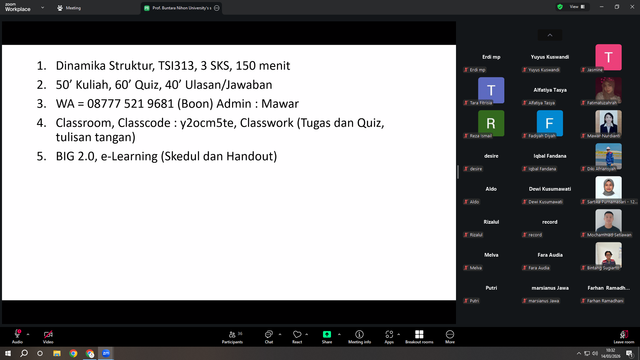Screen dimensions: 640x360
Task: Click participant name 'Dewi Kusumawati'
Action: tap(550, 189)
